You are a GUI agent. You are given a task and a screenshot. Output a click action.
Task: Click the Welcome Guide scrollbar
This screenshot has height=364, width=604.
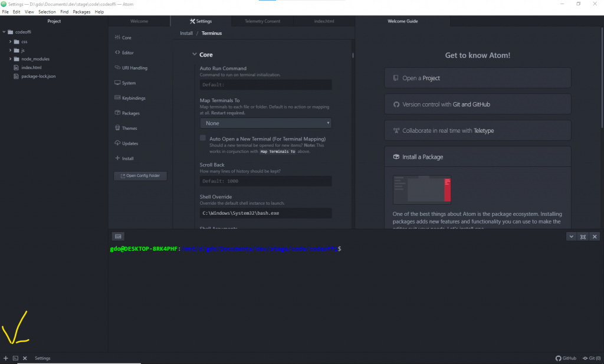tap(602, 78)
